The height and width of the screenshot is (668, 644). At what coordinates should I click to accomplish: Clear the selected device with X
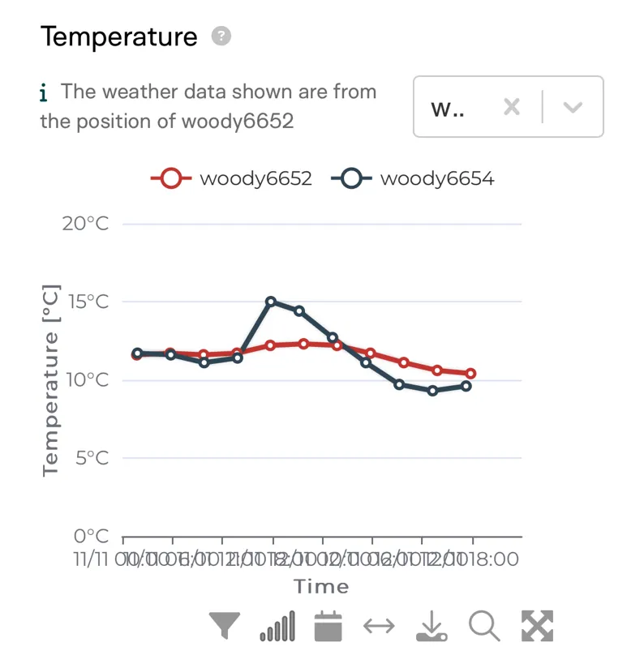512,106
